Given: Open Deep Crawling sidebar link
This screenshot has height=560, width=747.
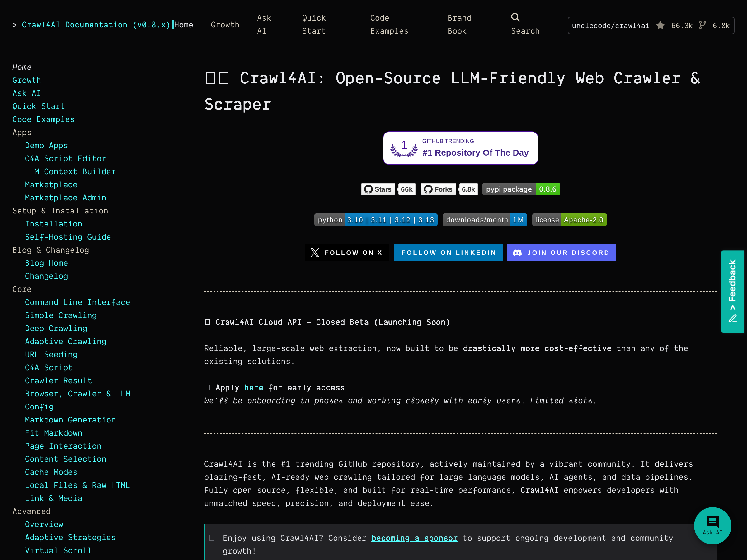Looking at the screenshot, I should (56, 329).
